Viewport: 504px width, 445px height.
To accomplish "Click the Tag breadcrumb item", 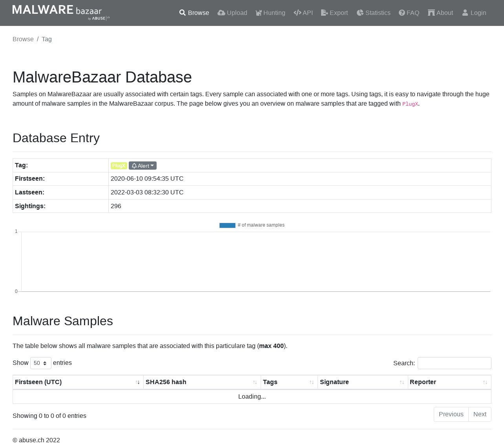I will pos(47,39).
